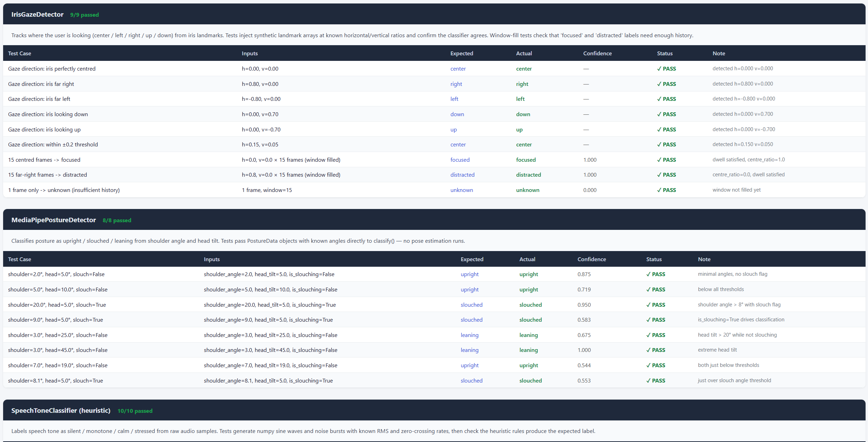Click expected 'leaning' for head=25.0° row
Viewport: 868px width, 442px height.
[x=469, y=335]
